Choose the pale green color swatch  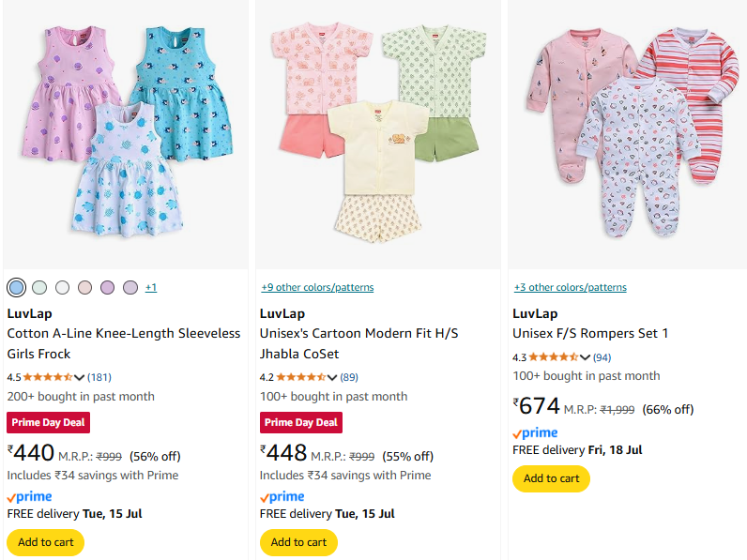point(39,287)
